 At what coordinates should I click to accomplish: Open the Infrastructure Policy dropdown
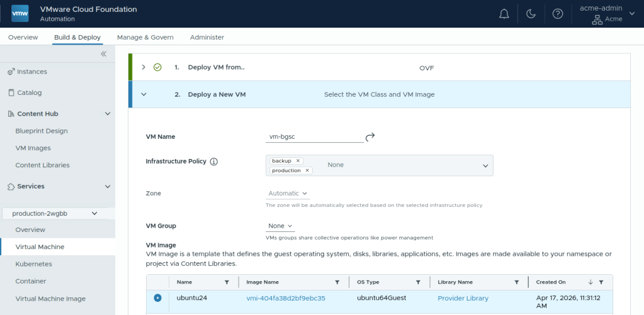point(380,165)
